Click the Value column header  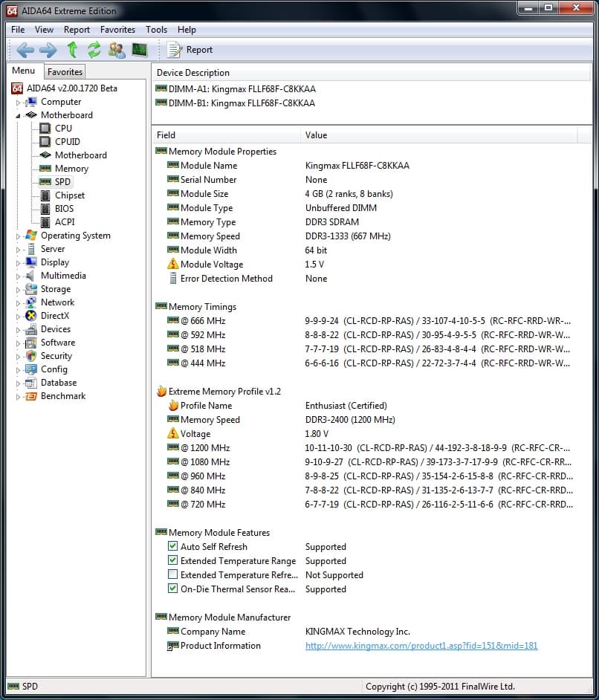pos(439,135)
